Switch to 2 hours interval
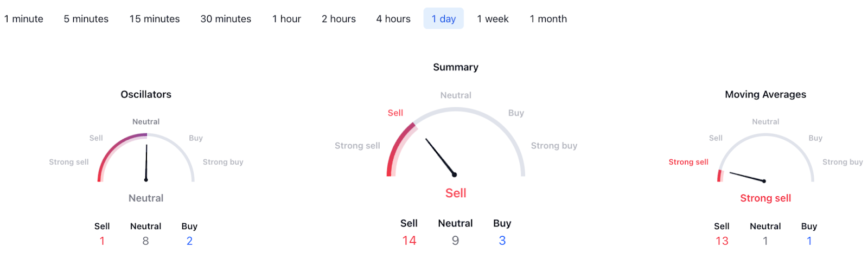Viewport: 868px width, 266px height. pyautogui.click(x=339, y=19)
